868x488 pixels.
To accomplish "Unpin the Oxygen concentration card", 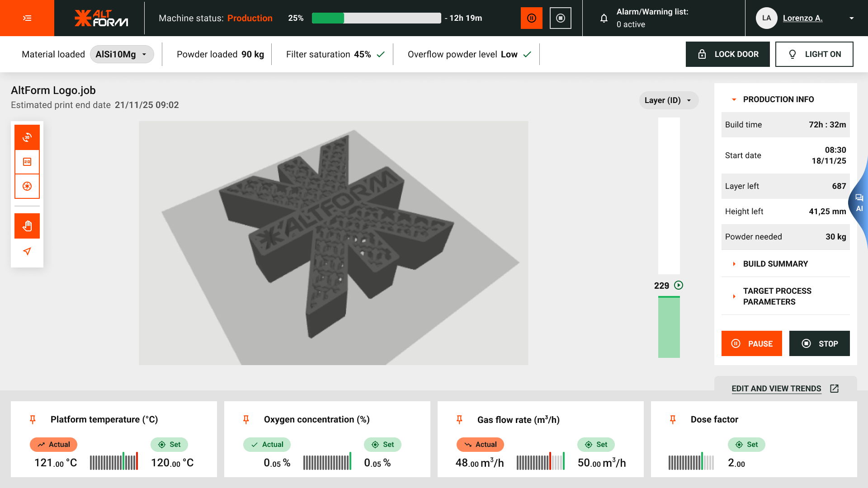I will (x=246, y=419).
